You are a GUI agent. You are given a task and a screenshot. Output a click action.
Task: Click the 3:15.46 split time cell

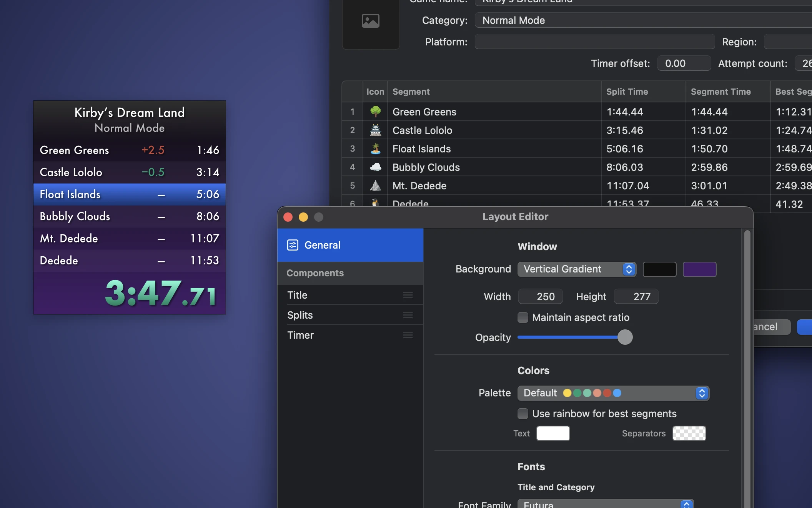coord(644,130)
